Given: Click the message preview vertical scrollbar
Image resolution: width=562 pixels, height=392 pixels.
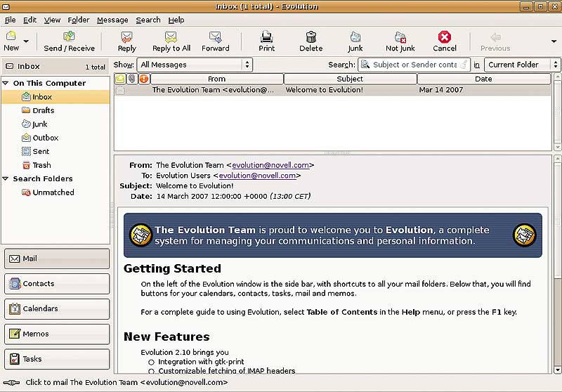Looking at the screenshot, I should (x=557, y=263).
